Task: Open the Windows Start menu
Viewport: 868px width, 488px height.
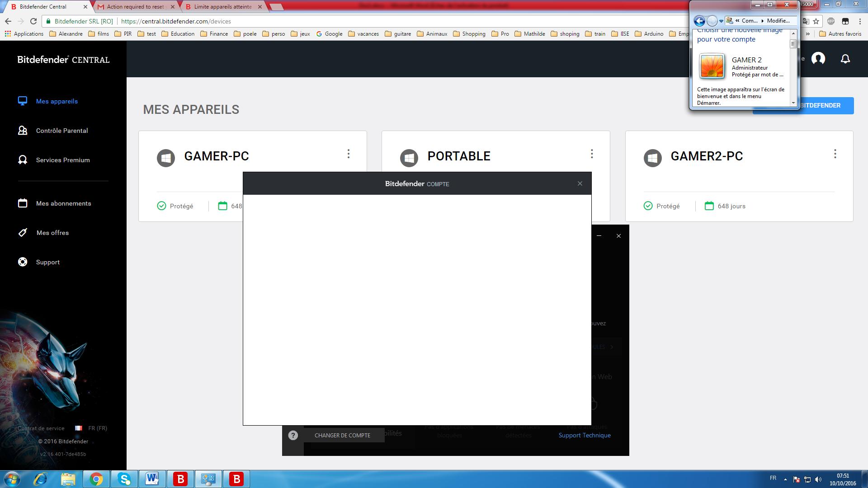Action: (x=12, y=479)
